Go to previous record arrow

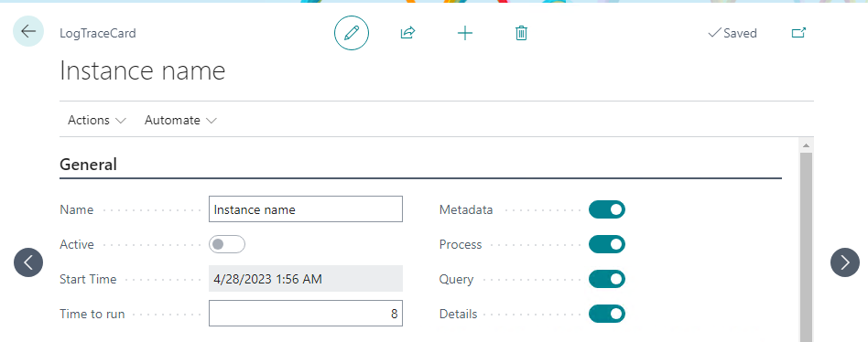click(28, 262)
